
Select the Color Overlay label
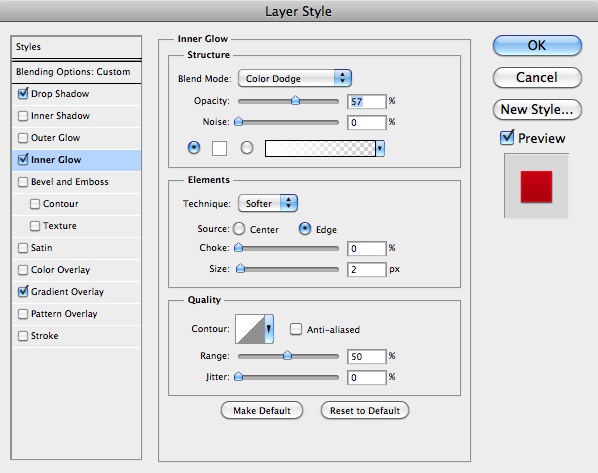coord(61,270)
